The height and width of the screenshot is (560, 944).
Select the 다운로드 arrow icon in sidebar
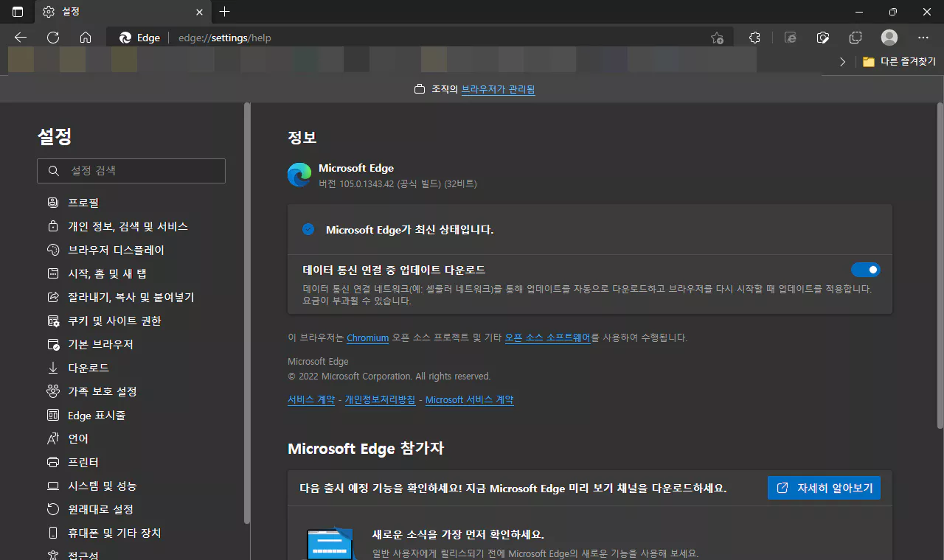click(53, 368)
